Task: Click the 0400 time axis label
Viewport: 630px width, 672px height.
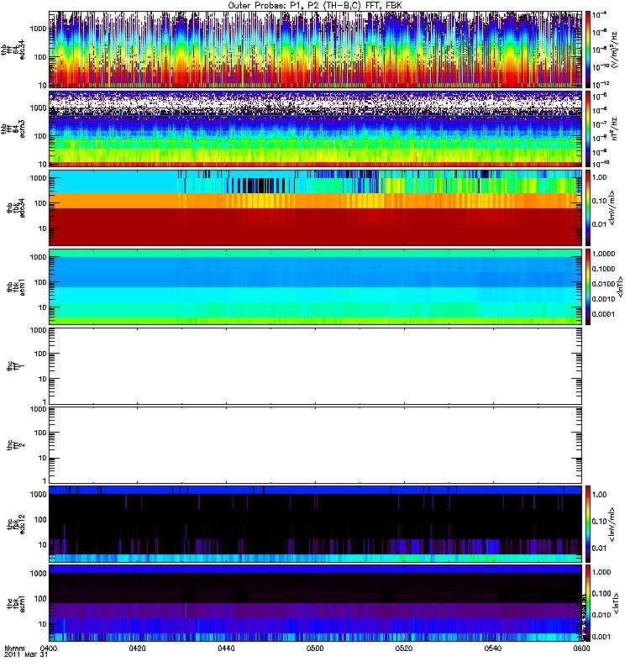Action: pos(49,649)
